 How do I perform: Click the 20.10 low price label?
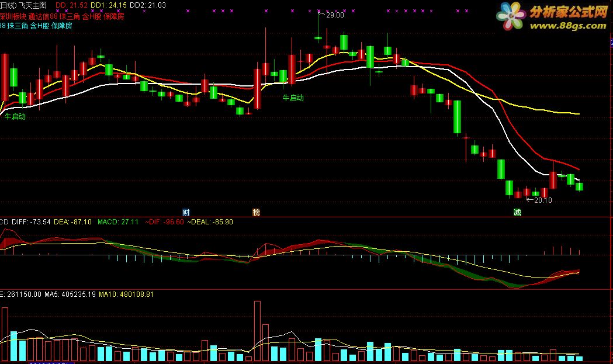click(543, 200)
